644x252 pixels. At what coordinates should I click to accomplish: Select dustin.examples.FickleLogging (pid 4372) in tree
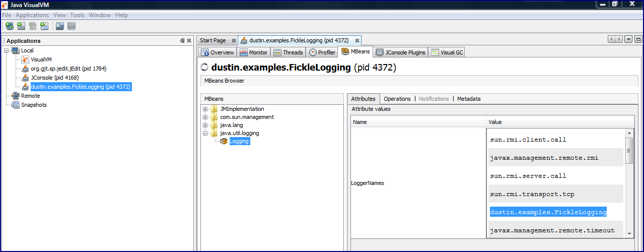[81, 87]
